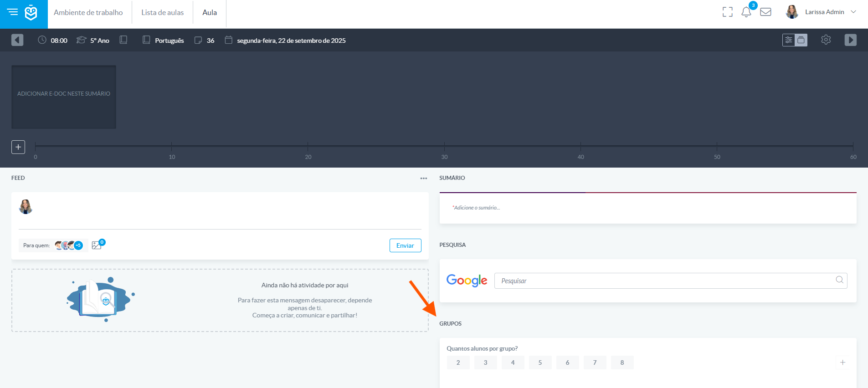Image resolution: width=868 pixels, height=388 pixels.
Task: Click timeline marker at 20
Action: 308,147
